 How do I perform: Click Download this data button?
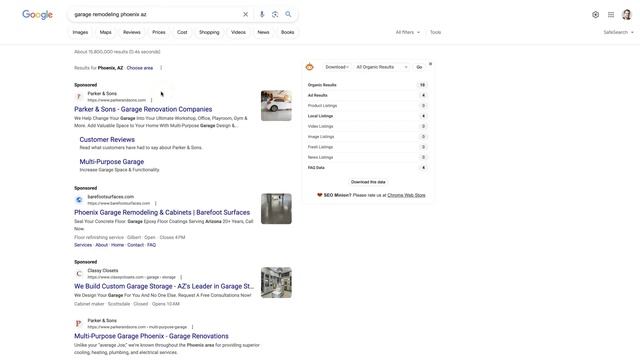(368, 182)
